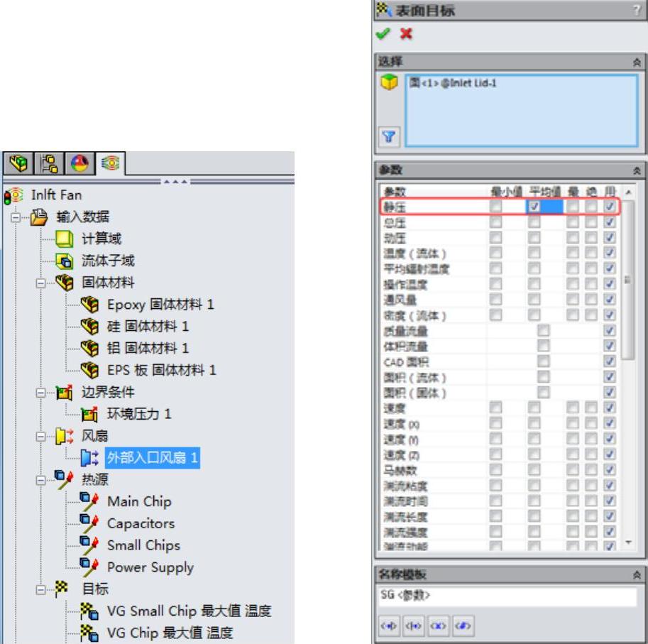Collapse the 固体材料 tree node
The image size is (648, 644).
tap(41, 283)
